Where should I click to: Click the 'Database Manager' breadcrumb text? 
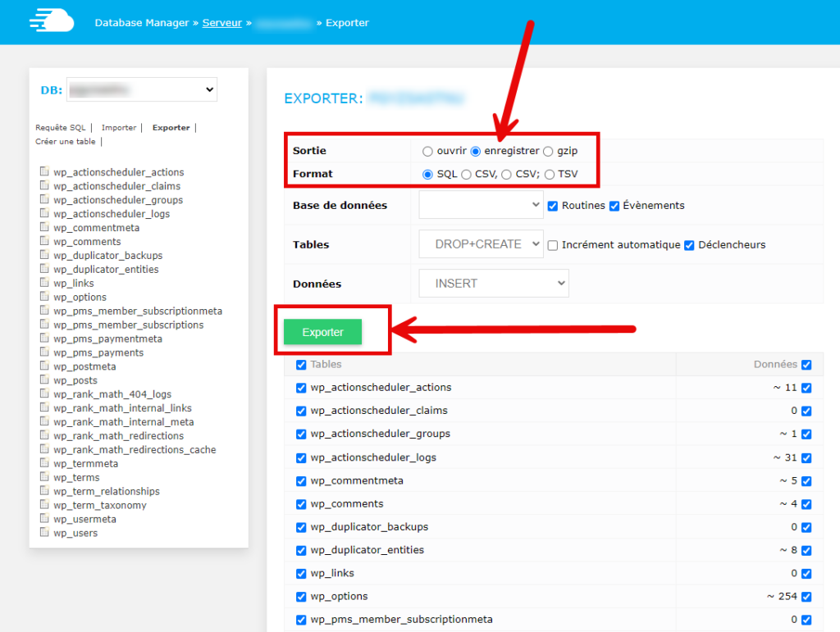point(141,22)
